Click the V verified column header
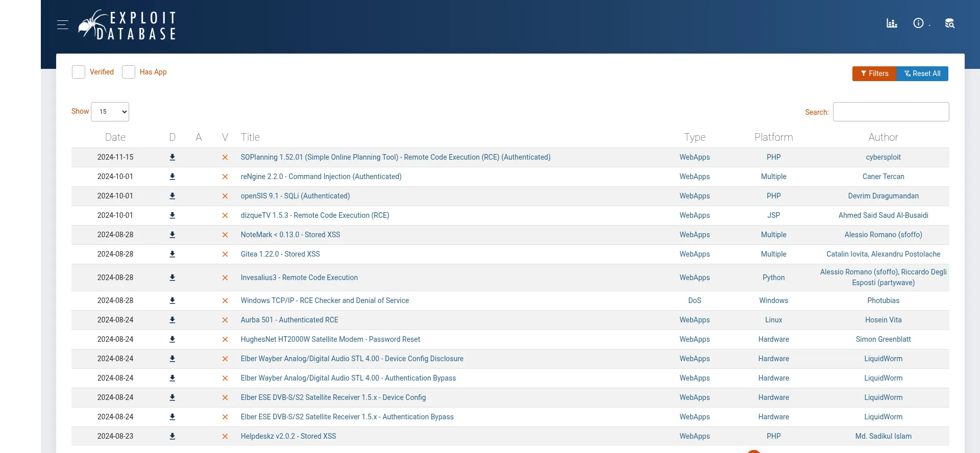This screenshot has height=453, width=980. [225, 137]
